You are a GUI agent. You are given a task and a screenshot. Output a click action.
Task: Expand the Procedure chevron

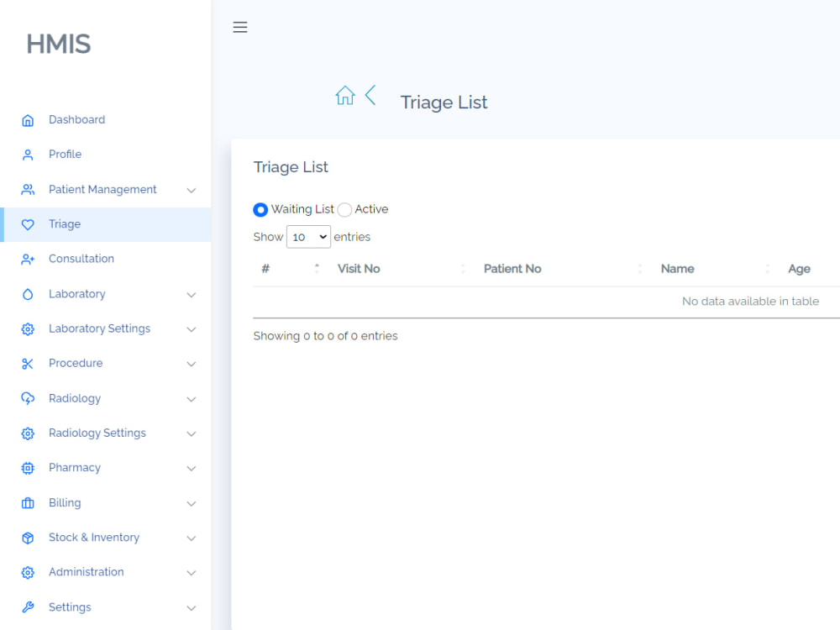click(x=192, y=365)
